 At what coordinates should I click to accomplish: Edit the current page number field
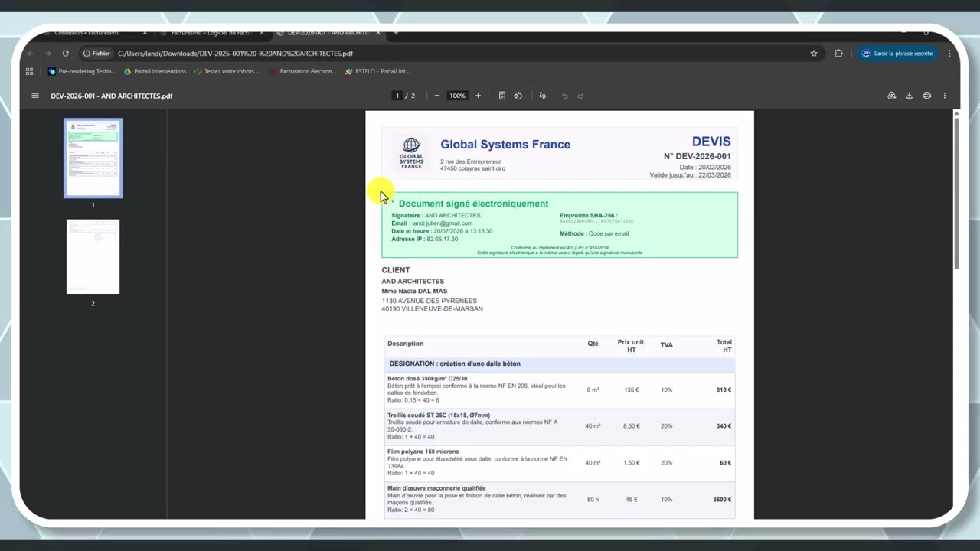(x=397, y=96)
